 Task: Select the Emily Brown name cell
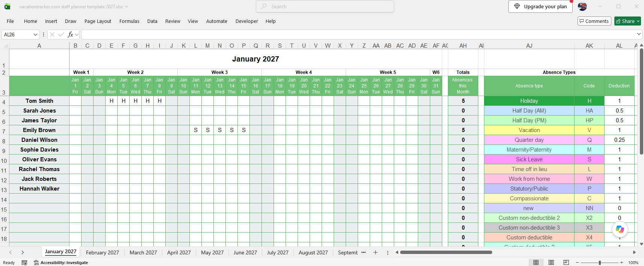click(x=39, y=130)
